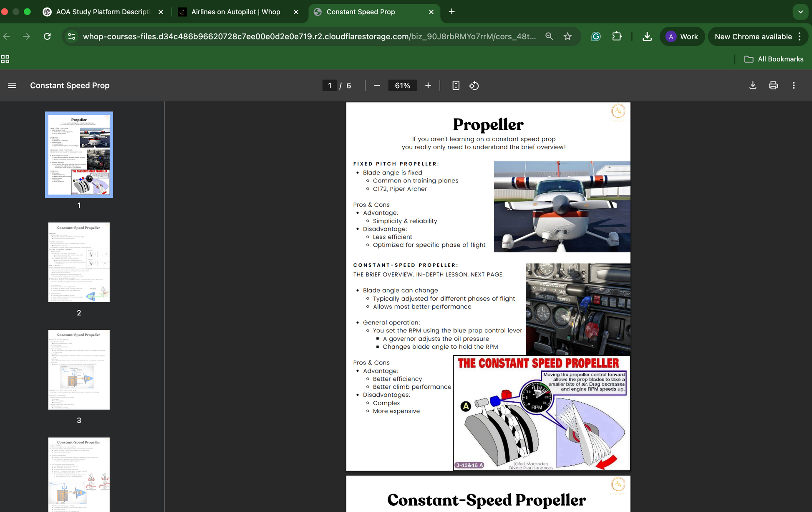This screenshot has width=812, height=512.
Task: Edit the current page number field
Action: click(330, 85)
